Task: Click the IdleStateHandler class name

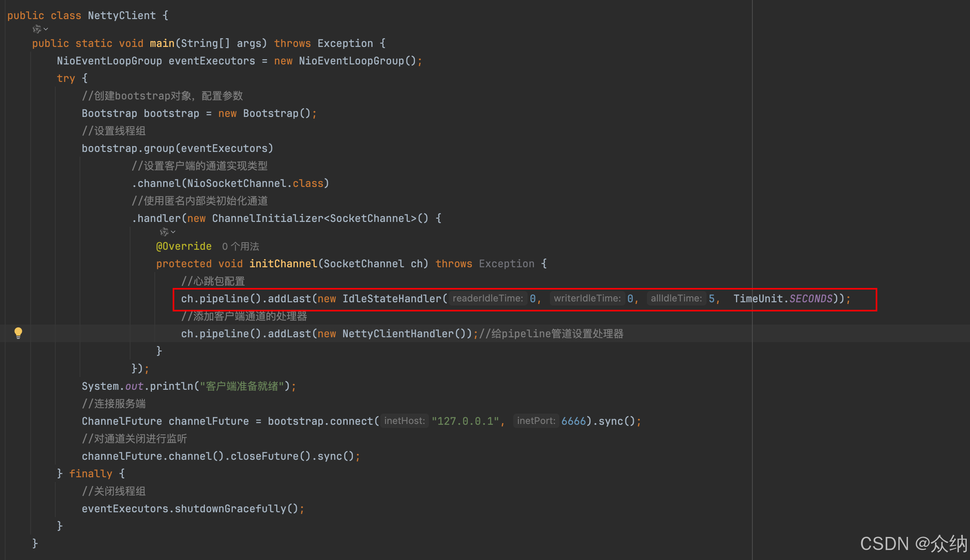Action: [x=392, y=299]
